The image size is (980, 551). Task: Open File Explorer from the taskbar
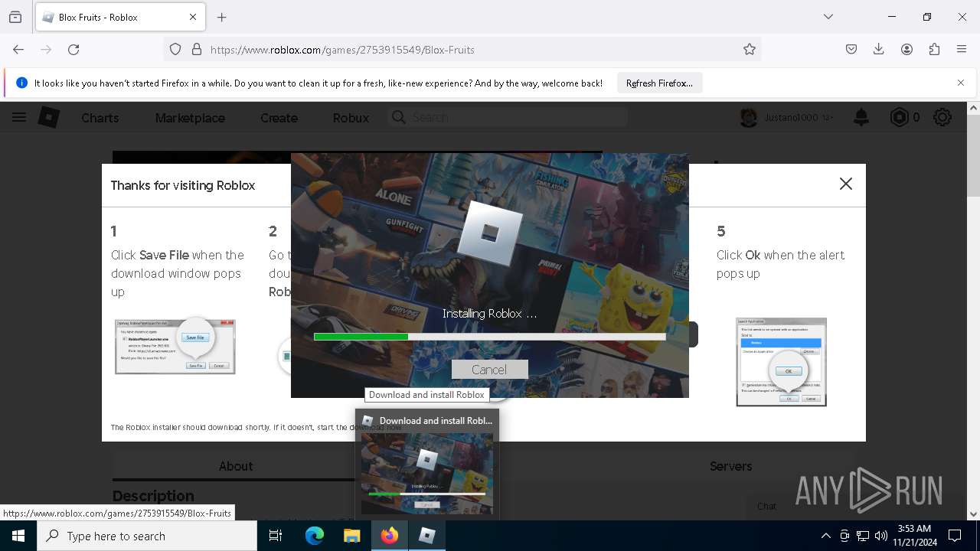coord(351,536)
